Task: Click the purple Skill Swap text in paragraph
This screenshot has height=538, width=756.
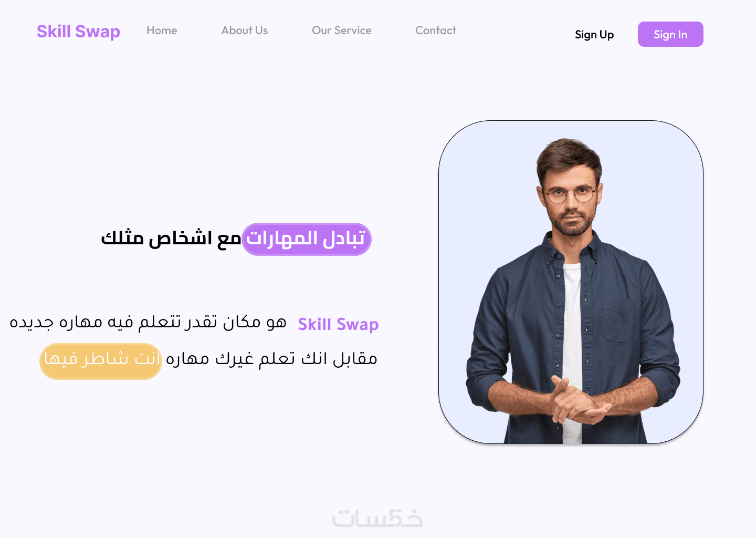Action: 338,324
